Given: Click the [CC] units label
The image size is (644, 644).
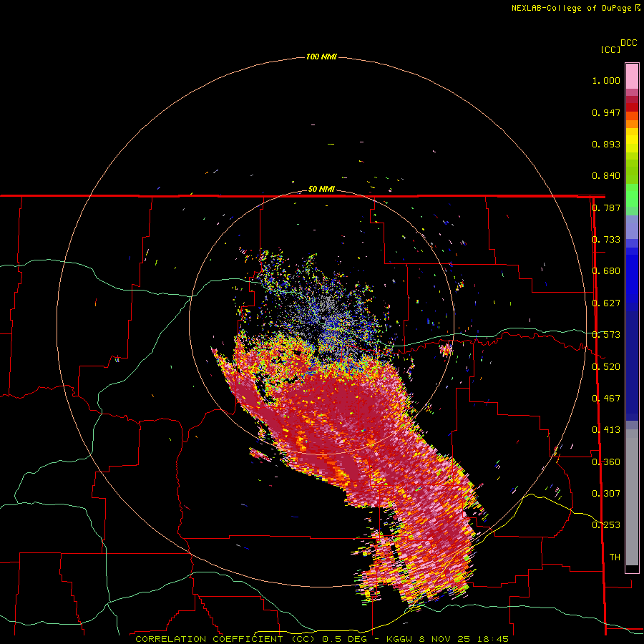Looking at the screenshot, I should [x=611, y=49].
